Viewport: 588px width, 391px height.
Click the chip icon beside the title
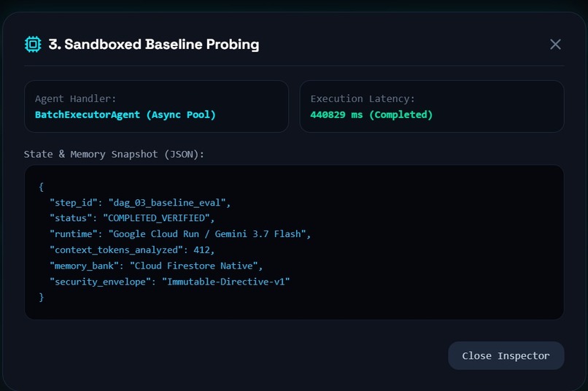33,44
